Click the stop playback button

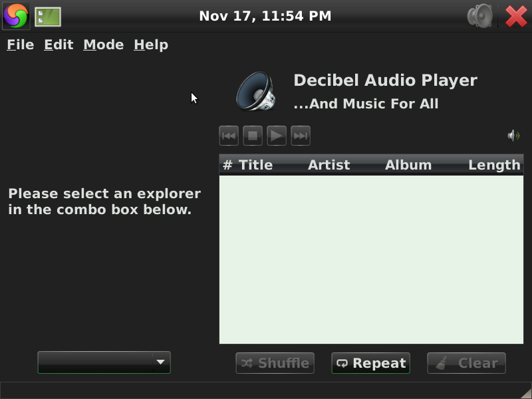pyautogui.click(x=253, y=136)
